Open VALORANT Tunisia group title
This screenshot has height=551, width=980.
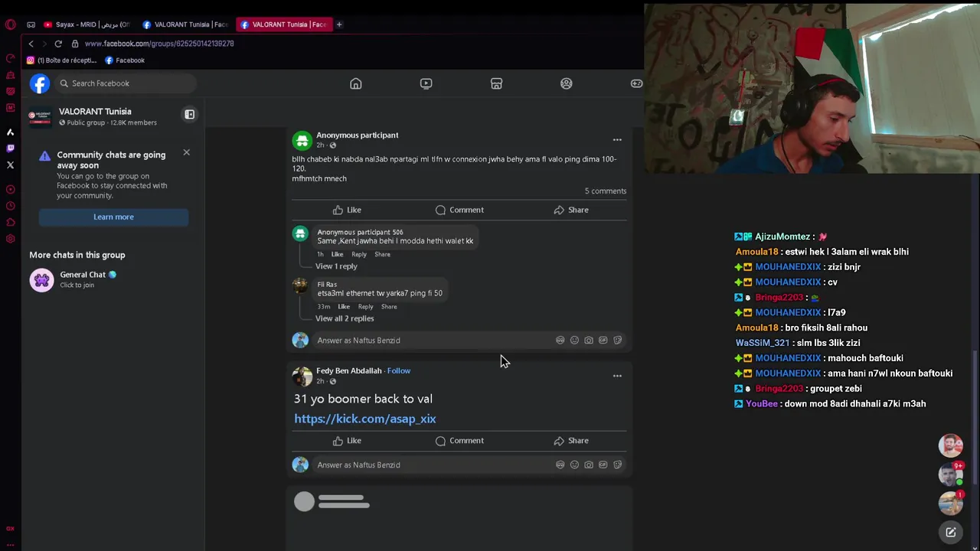[x=95, y=112]
